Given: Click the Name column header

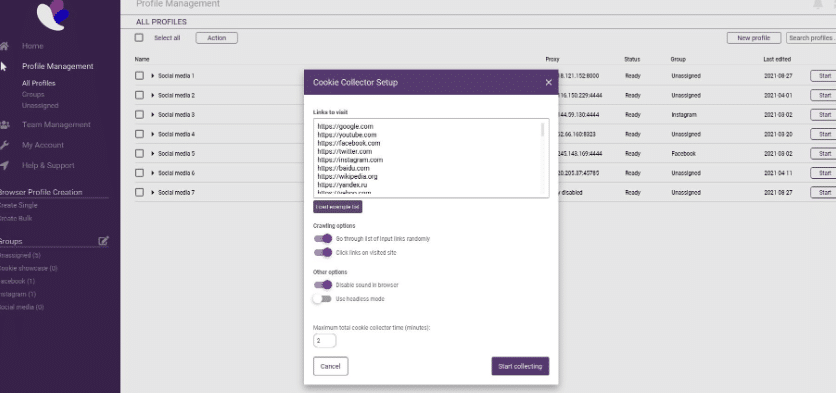Looking at the screenshot, I should [142, 59].
